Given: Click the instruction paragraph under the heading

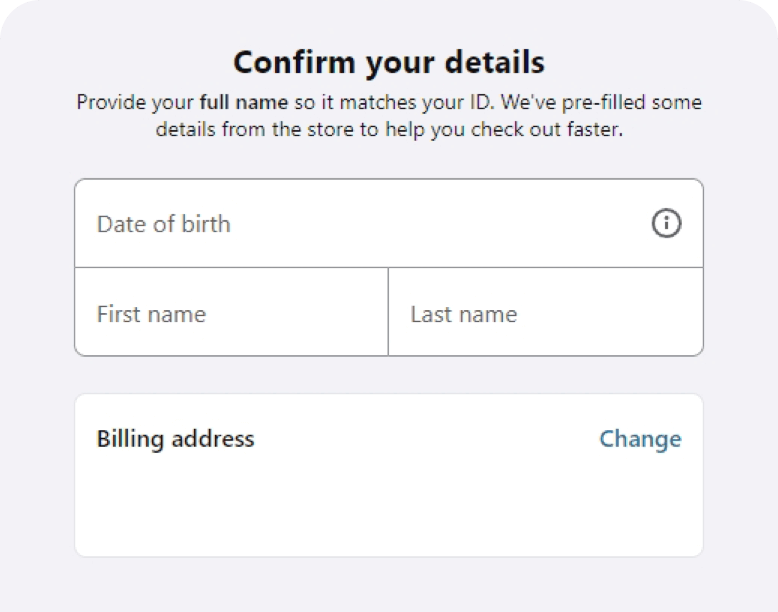Looking at the screenshot, I should (x=388, y=117).
